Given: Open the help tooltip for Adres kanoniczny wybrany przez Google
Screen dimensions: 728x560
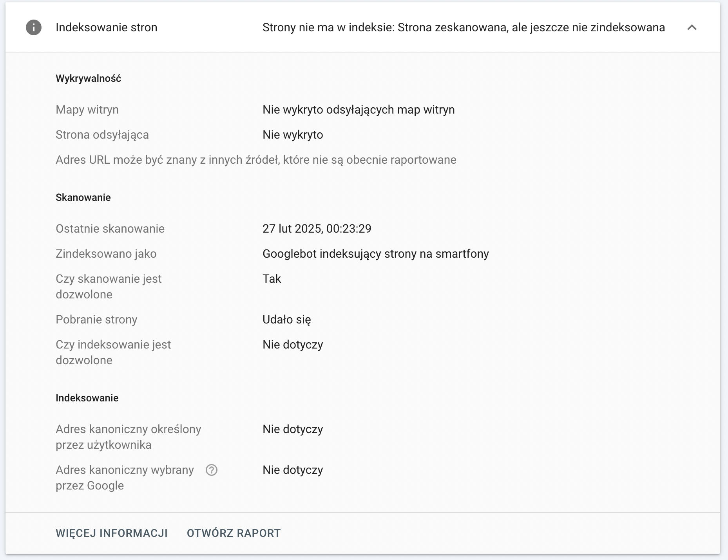Looking at the screenshot, I should click(x=212, y=471).
